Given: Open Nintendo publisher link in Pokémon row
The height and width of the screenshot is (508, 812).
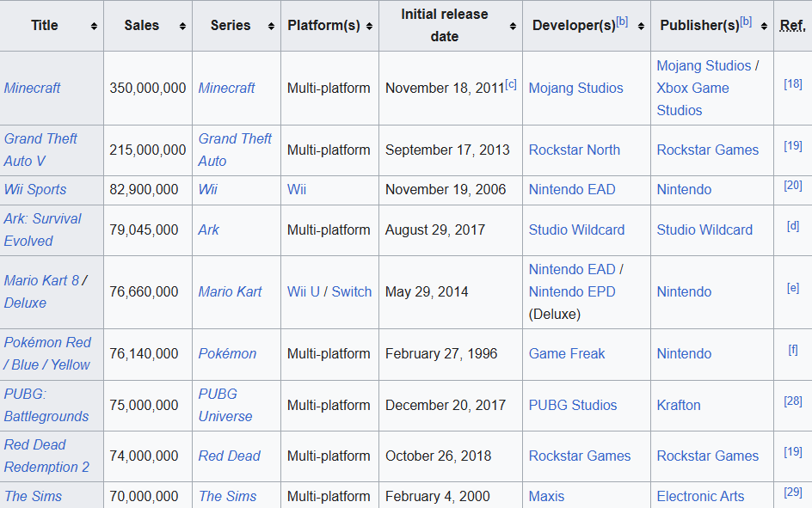Looking at the screenshot, I should [684, 354].
